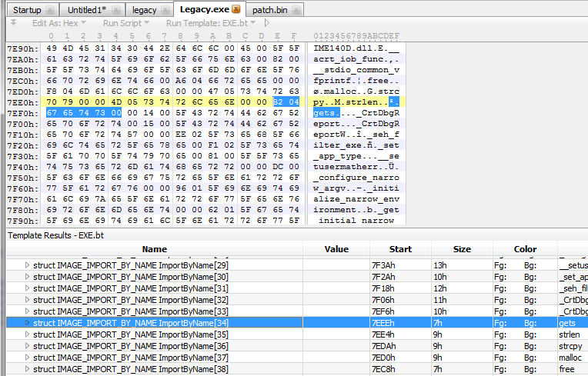Click highlighted 'gets' text in the ASCII pane

(x=325, y=112)
